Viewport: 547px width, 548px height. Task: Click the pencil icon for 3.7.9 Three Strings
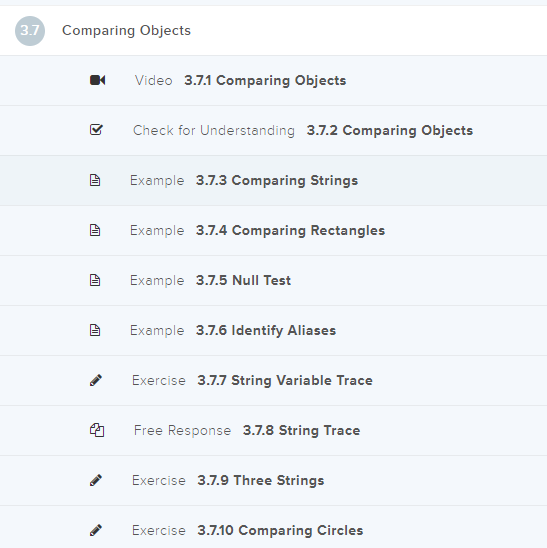pyautogui.click(x=96, y=480)
